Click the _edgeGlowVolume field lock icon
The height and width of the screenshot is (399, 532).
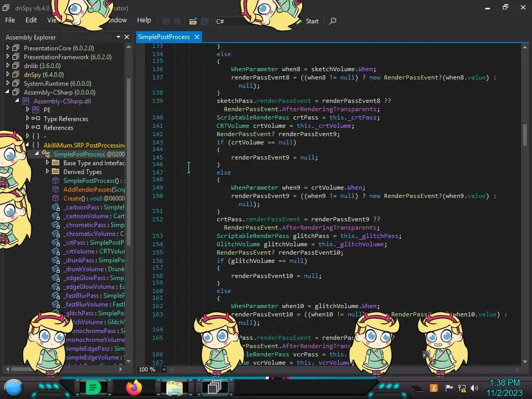click(x=56, y=287)
